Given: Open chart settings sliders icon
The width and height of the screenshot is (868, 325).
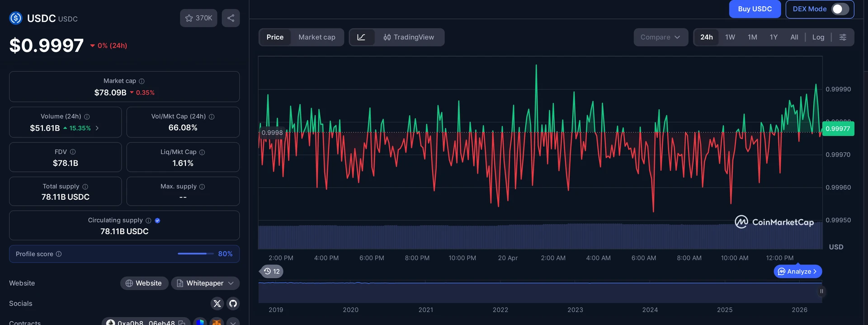Looking at the screenshot, I should [x=843, y=37].
